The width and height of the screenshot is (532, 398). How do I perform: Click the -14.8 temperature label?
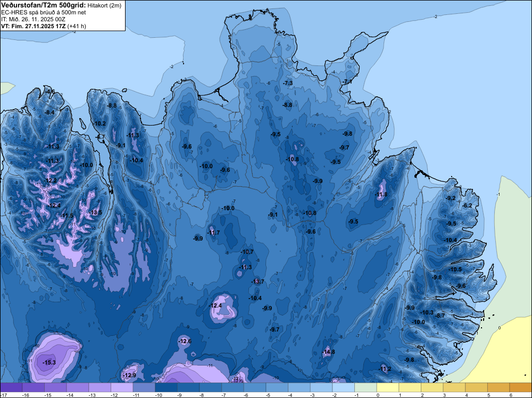[328, 352]
